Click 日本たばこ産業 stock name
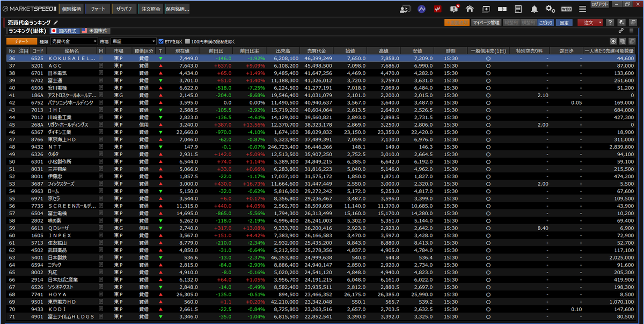Viewport: 644px width, 324px height. 63,279
